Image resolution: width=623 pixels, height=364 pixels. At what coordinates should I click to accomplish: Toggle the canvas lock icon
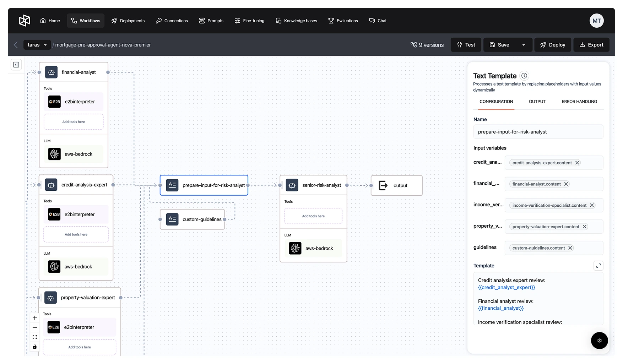35,347
